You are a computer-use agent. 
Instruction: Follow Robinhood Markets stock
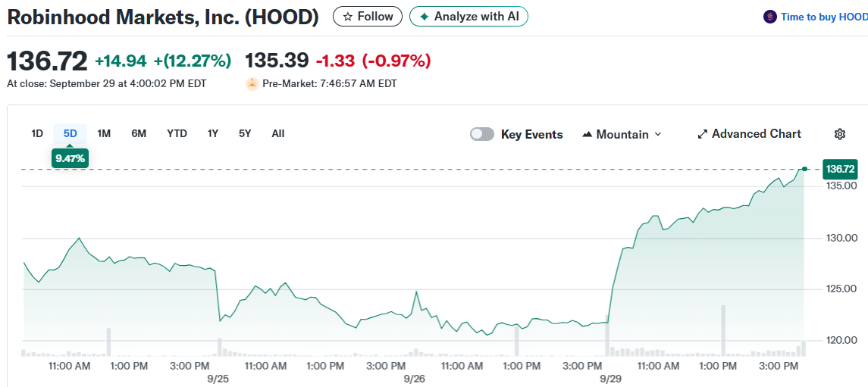pyautogui.click(x=368, y=17)
